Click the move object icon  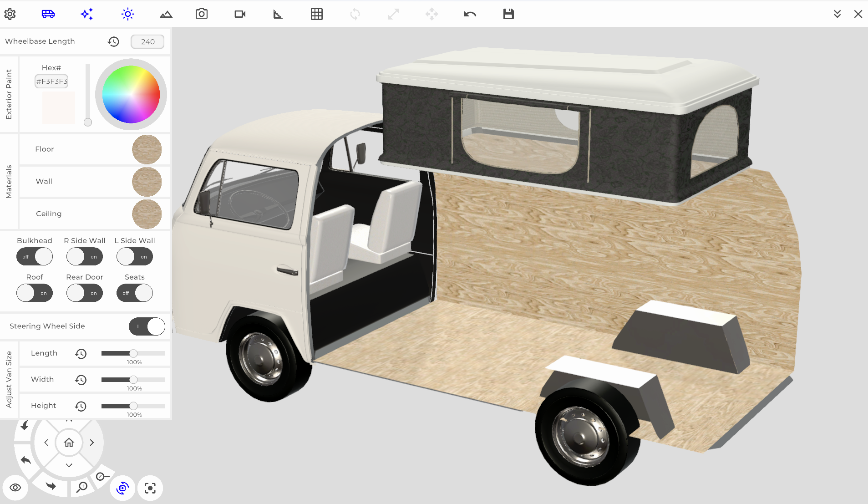pos(431,14)
